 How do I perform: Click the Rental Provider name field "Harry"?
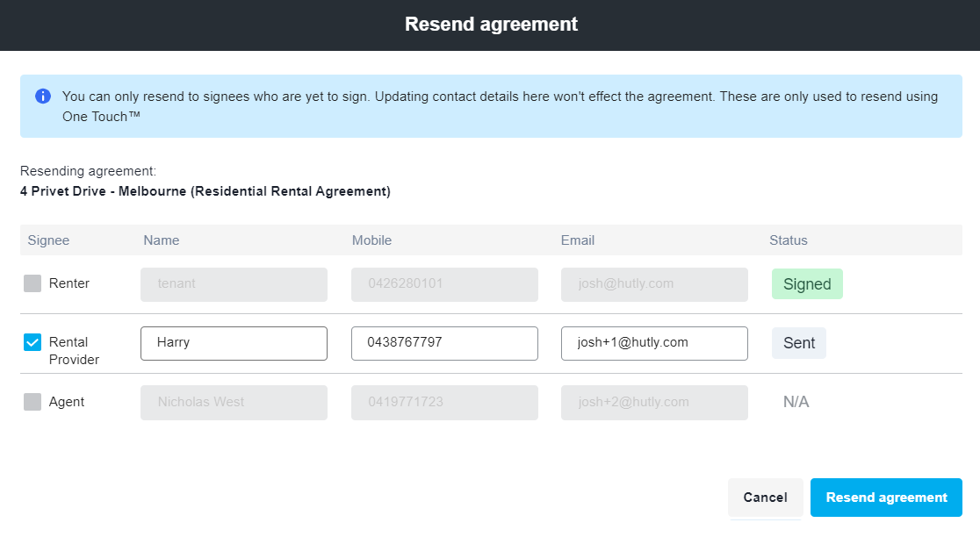click(234, 343)
